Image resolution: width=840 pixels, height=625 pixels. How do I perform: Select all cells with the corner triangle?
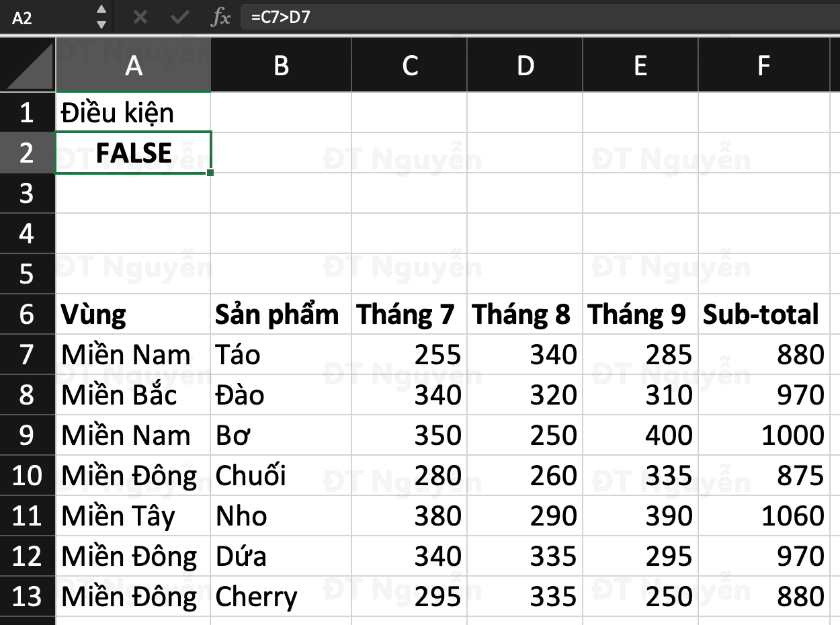[x=27, y=65]
